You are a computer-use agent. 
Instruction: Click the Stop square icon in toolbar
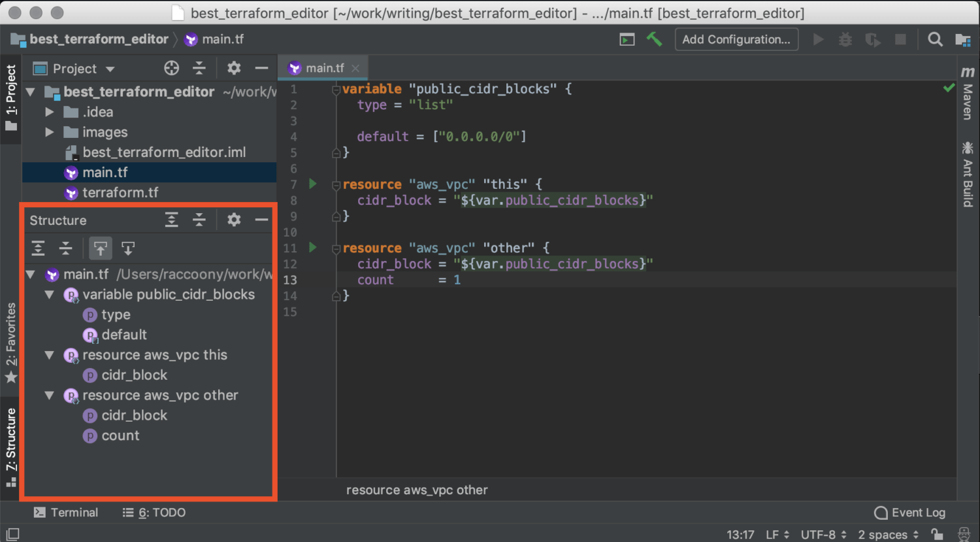click(x=900, y=39)
